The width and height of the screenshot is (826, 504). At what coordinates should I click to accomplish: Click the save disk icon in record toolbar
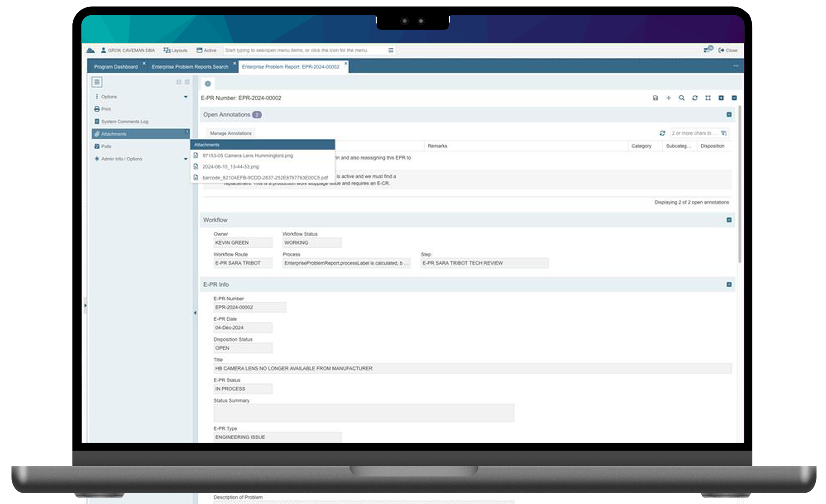point(656,98)
